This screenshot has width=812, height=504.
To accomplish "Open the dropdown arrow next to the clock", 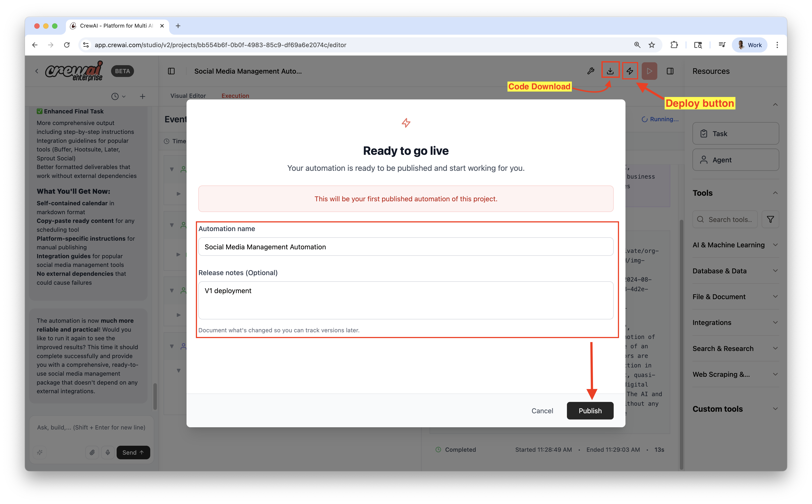I will [124, 96].
